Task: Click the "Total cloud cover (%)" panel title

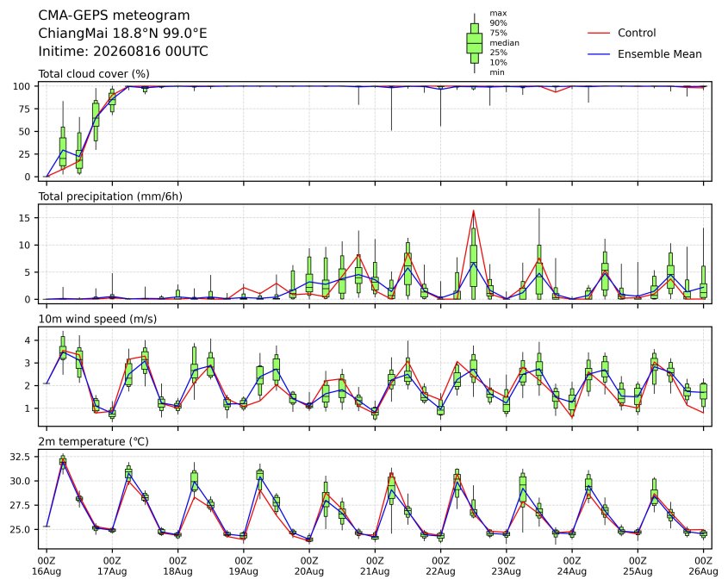Action: pos(94,74)
